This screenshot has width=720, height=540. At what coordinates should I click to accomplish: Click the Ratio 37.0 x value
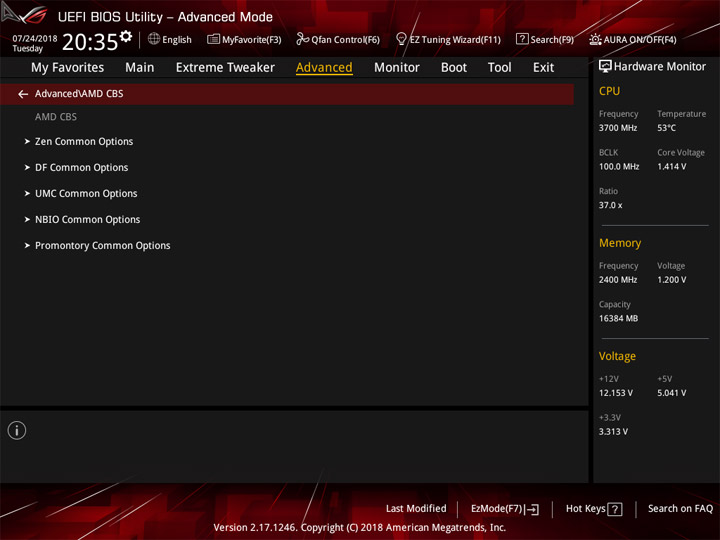610,205
